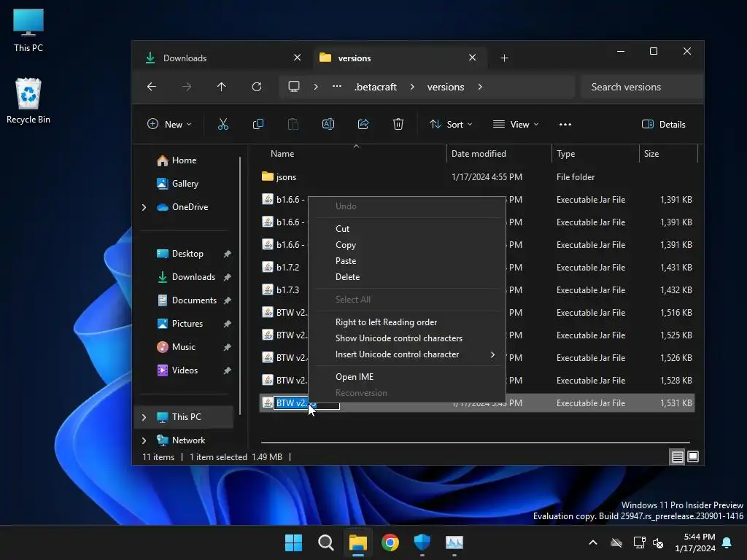
Task: Expand chevron after versions breadcrumb
Action: pyautogui.click(x=480, y=87)
